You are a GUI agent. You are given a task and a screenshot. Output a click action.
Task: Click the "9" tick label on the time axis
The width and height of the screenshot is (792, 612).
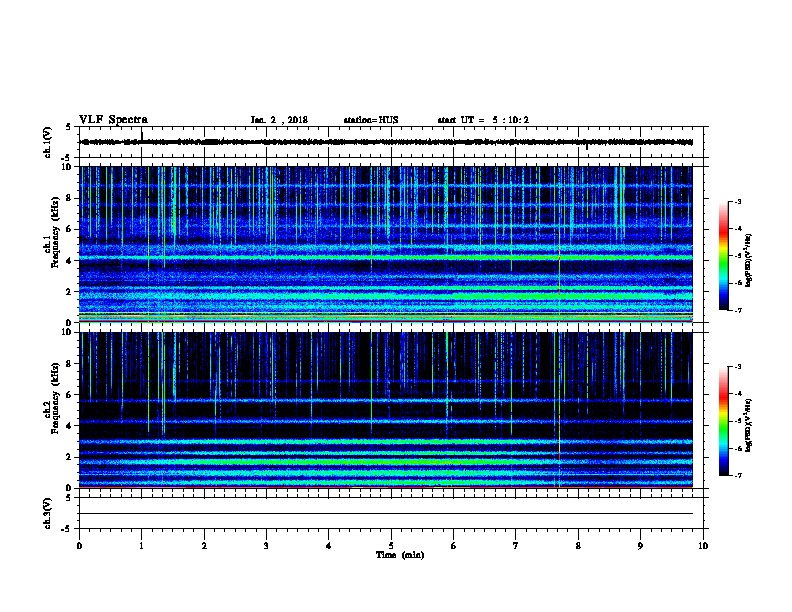tap(640, 546)
